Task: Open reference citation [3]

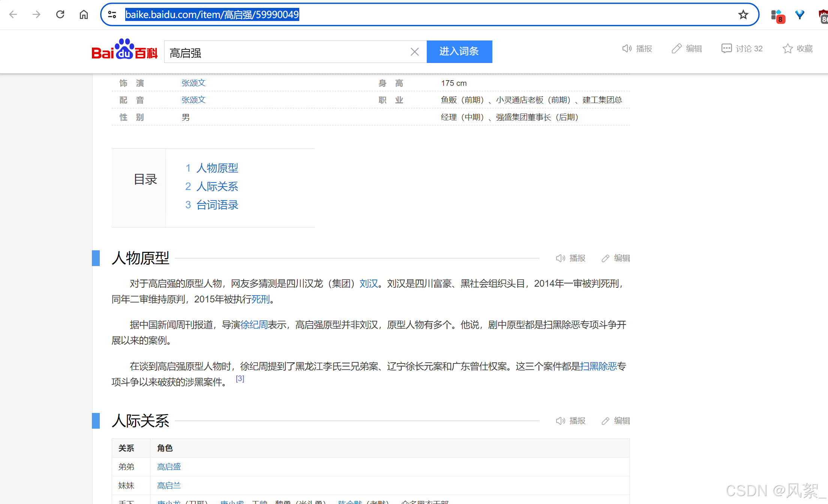Action: point(240,379)
